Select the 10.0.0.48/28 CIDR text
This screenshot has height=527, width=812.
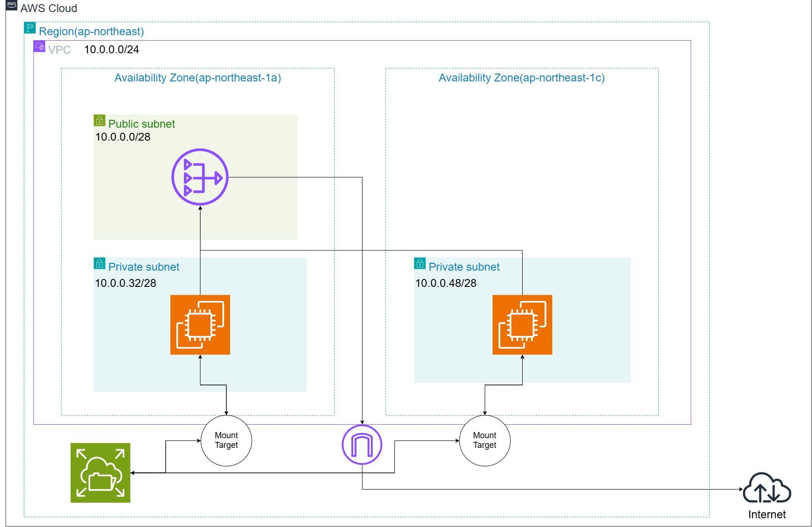[x=446, y=283]
